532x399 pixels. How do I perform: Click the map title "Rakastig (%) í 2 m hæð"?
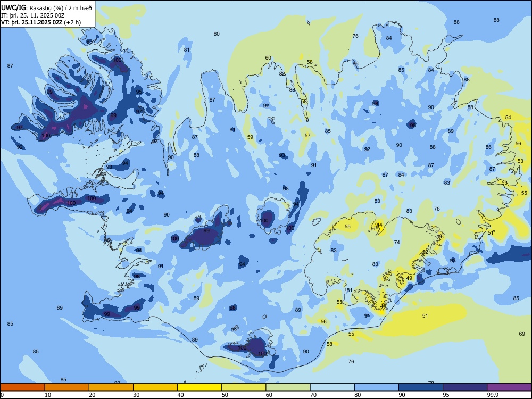(x=60, y=7)
